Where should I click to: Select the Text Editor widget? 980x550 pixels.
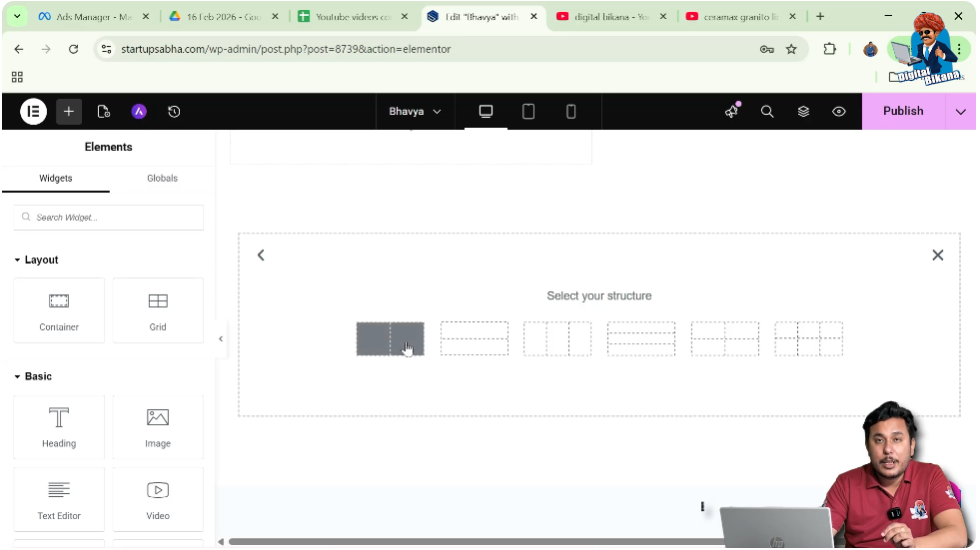[59, 499]
